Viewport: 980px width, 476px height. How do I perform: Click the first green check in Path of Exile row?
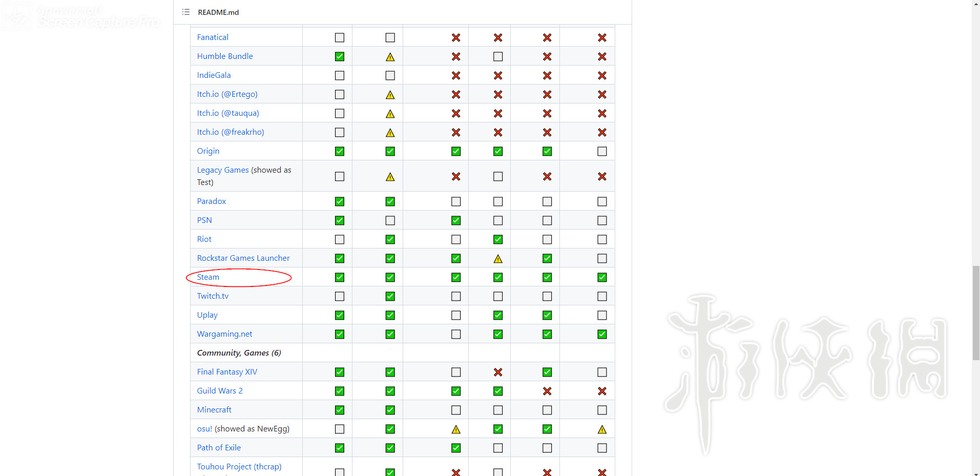pyautogui.click(x=340, y=448)
